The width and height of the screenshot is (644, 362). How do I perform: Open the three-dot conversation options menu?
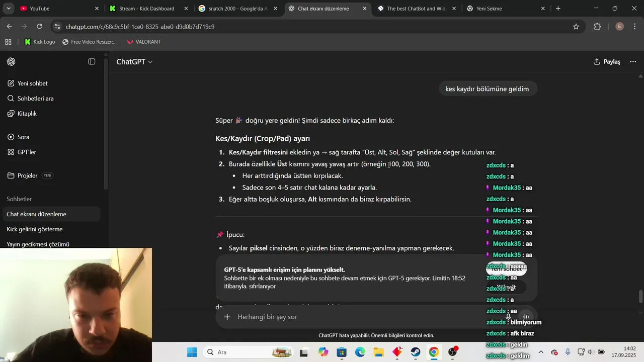[633, 61]
